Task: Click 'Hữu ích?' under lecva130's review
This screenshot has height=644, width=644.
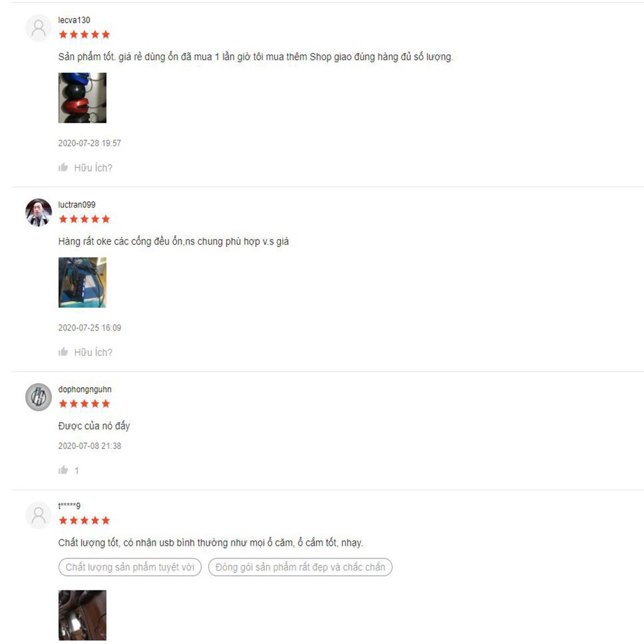Action: pyautogui.click(x=93, y=167)
